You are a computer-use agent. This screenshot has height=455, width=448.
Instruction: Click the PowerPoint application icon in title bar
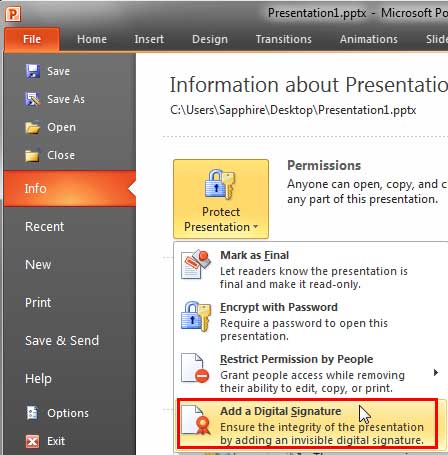[x=13, y=14]
